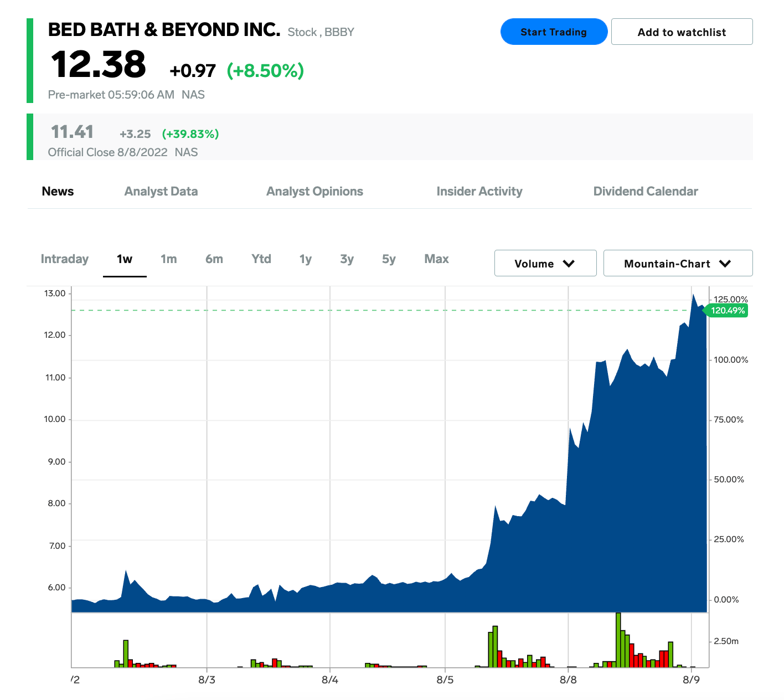
Task: Select the Intraday chart range
Action: 65,259
